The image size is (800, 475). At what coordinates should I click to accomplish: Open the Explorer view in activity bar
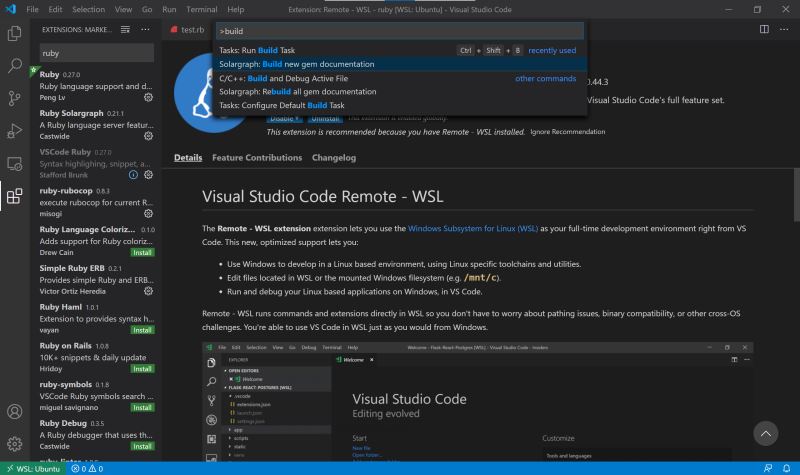(x=14, y=33)
